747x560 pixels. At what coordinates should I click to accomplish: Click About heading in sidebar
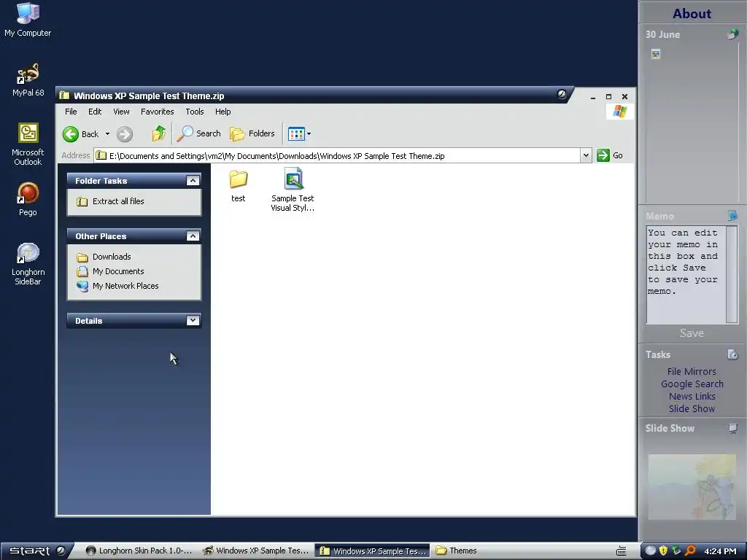tap(692, 13)
